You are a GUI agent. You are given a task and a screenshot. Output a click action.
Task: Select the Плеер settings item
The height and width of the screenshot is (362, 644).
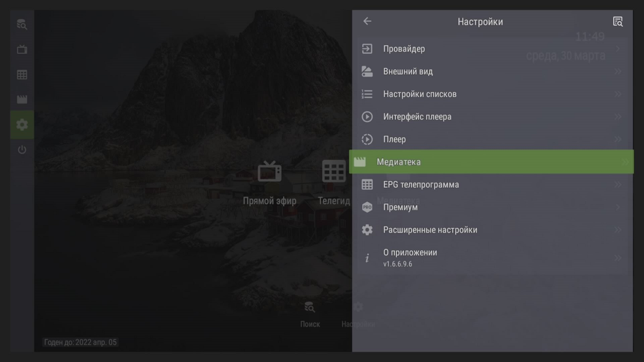[x=394, y=140]
